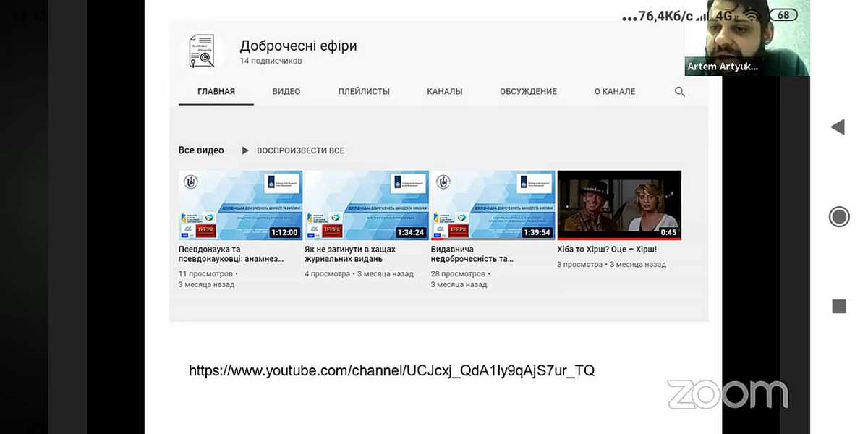Switch to the ВИДЕО tab

pos(286,92)
